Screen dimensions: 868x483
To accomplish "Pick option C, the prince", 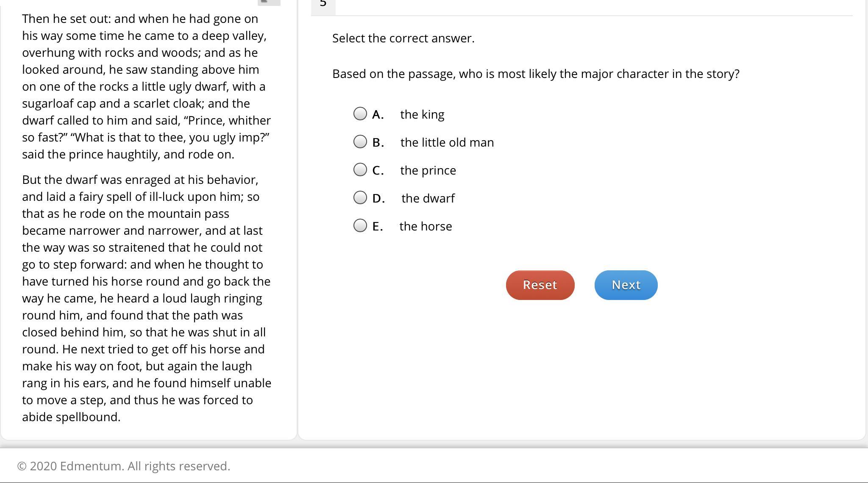I will click(360, 169).
